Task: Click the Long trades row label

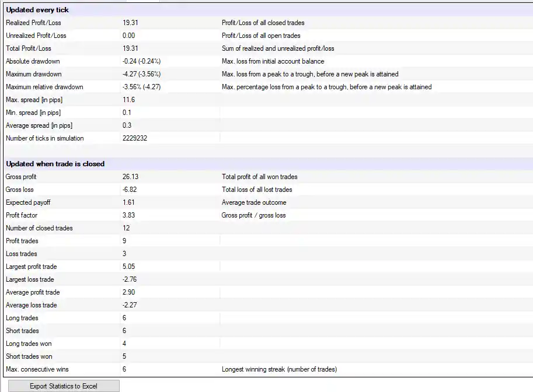Action: tap(22, 318)
